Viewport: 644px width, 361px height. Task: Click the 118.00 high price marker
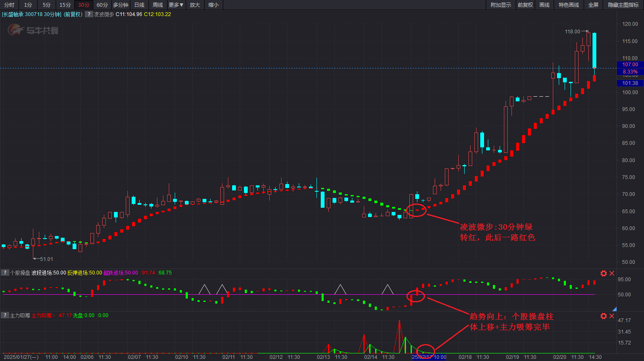pyautogui.click(x=573, y=32)
